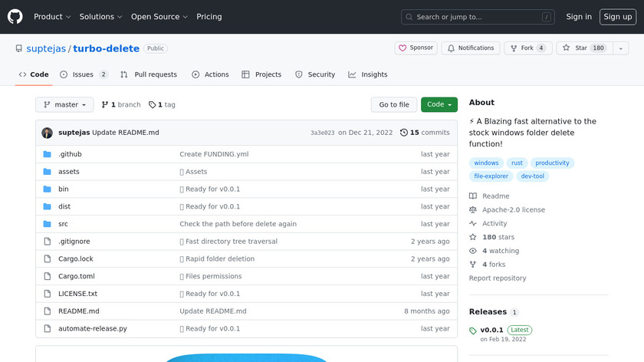This screenshot has height=362, width=644.
Task: Open the green Code dropdown
Action: (x=439, y=105)
